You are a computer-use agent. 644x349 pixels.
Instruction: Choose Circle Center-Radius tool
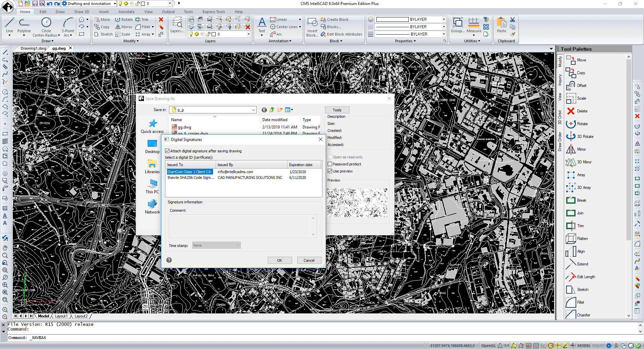tap(46, 26)
